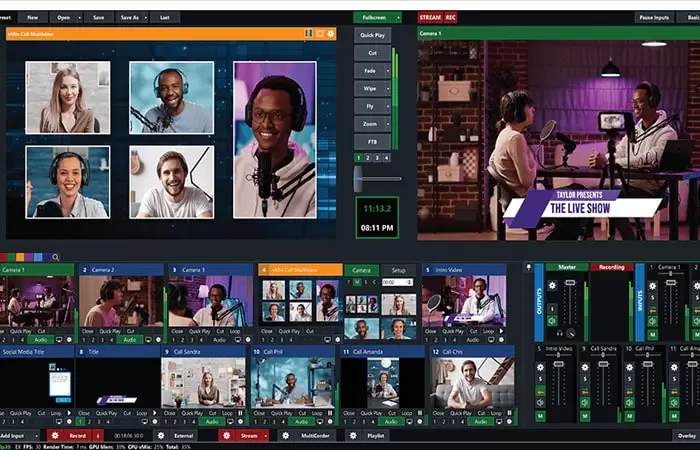Toggle Audio on Call Chis input
Image resolution: width=700 pixels, height=450 pixels.
click(x=480, y=421)
